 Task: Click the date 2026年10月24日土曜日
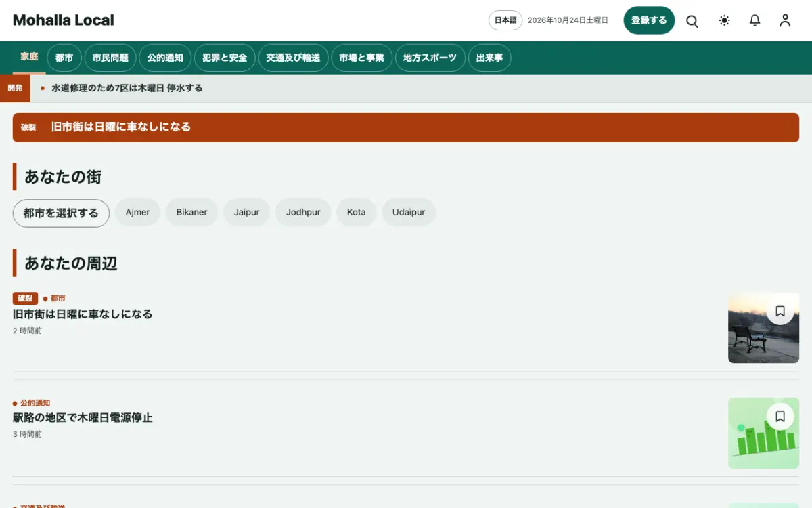coord(568,20)
